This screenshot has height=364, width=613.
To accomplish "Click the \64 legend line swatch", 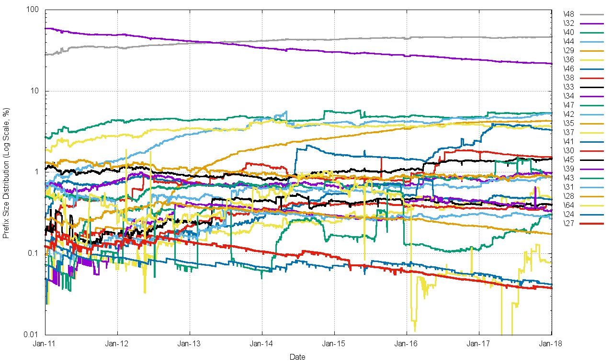I will [x=592, y=205].
